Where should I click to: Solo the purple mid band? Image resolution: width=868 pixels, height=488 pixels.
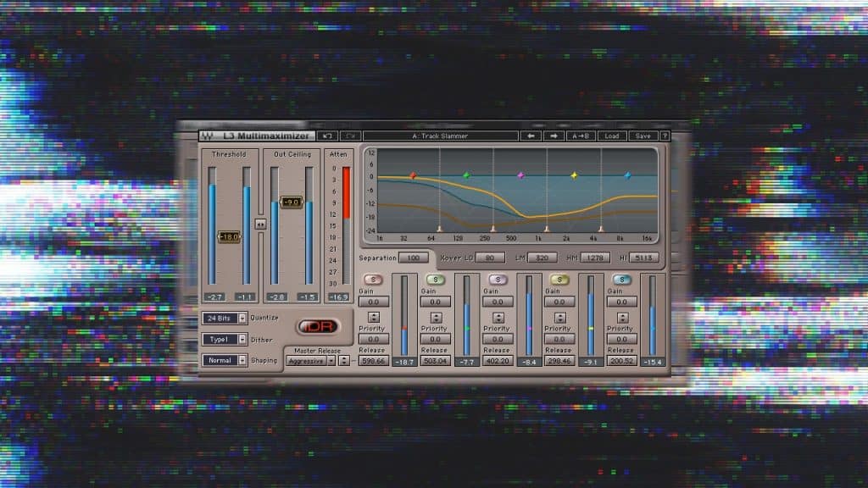tap(498, 280)
